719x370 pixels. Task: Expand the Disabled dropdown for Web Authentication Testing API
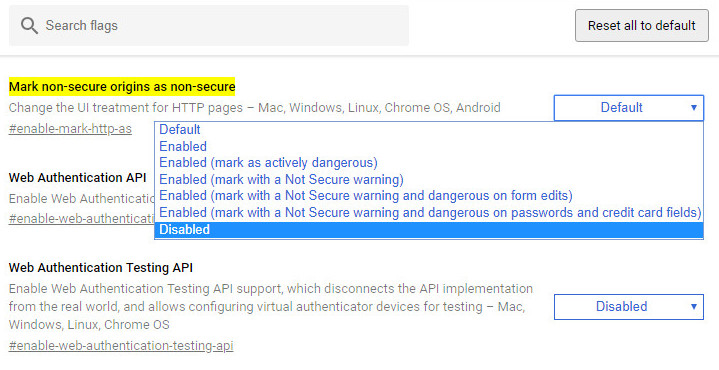[x=629, y=307]
